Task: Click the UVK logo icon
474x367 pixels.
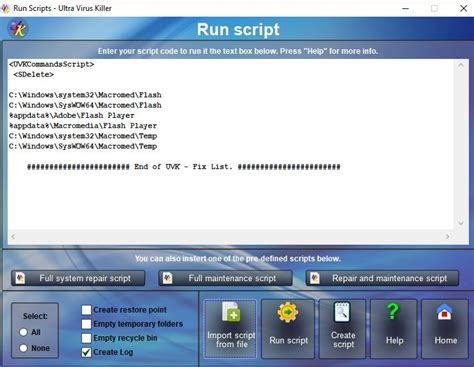Action: tap(18, 29)
